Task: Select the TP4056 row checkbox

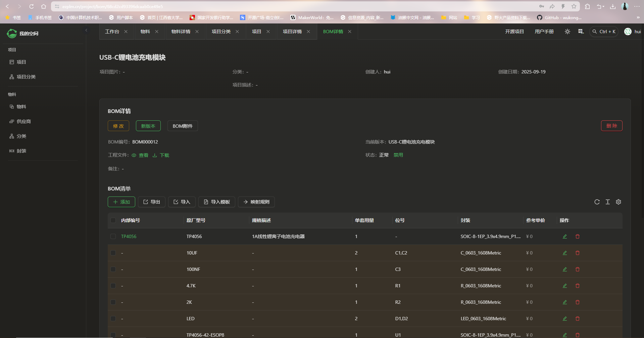Action: click(113, 236)
